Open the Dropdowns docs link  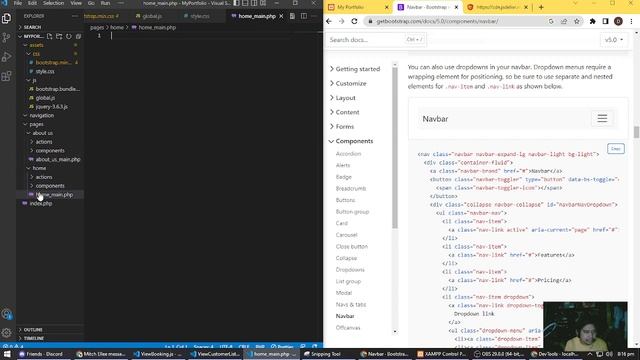(350, 270)
